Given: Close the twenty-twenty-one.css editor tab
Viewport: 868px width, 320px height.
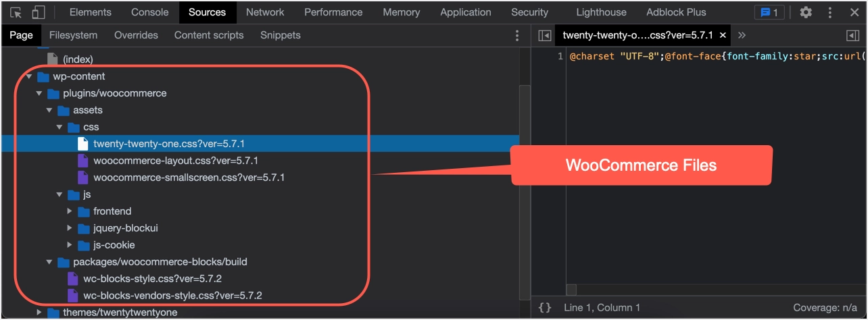Looking at the screenshot, I should pos(723,35).
